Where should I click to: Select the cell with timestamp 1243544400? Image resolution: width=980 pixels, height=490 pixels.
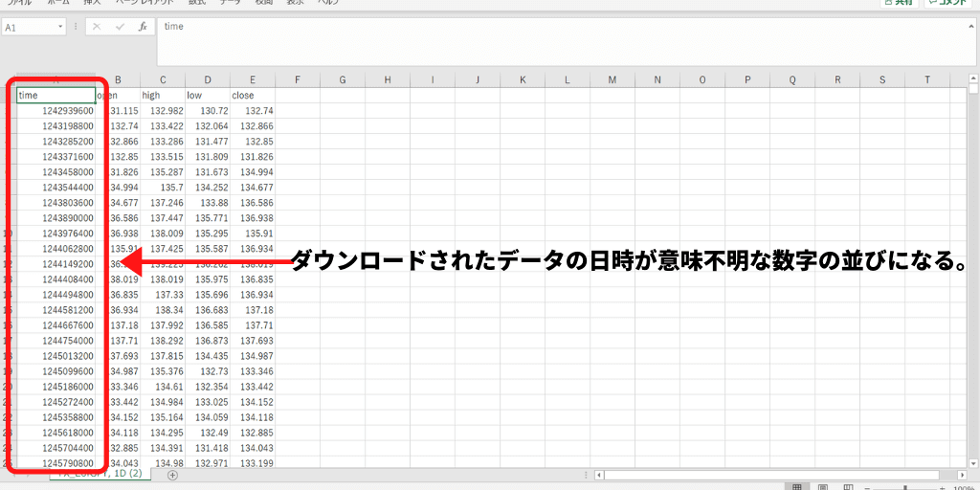[x=56, y=187]
